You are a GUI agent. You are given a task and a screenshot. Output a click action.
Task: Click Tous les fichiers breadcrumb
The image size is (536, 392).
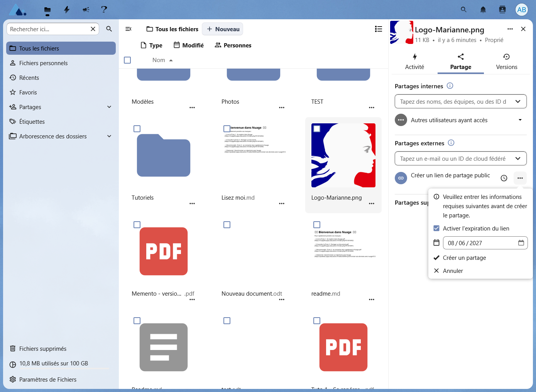point(172,29)
